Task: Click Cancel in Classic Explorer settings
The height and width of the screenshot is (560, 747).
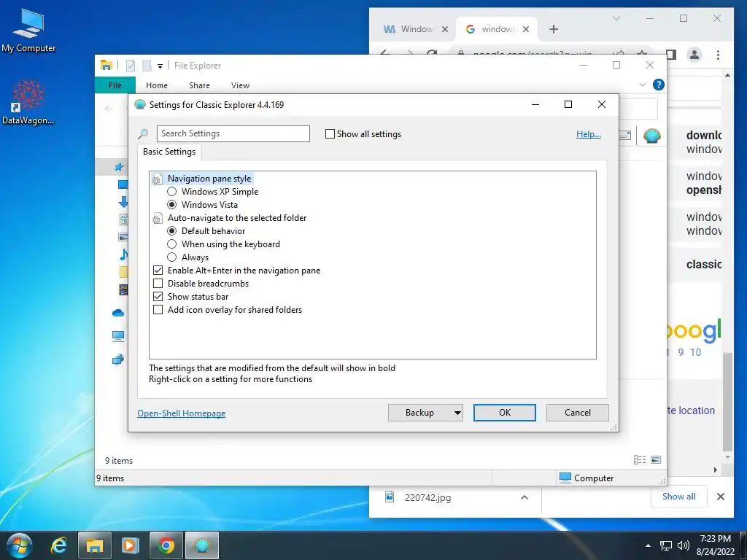Action: click(x=578, y=413)
